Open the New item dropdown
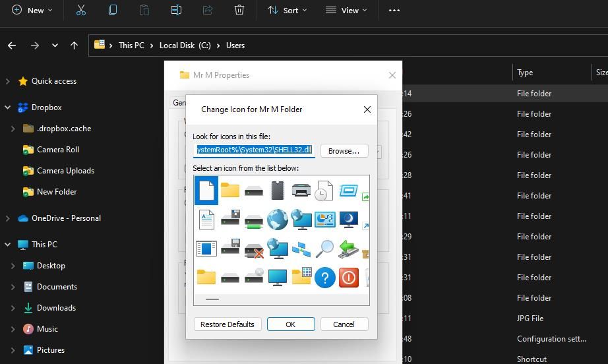Screen dimensions: 608x364 coord(32,10)
